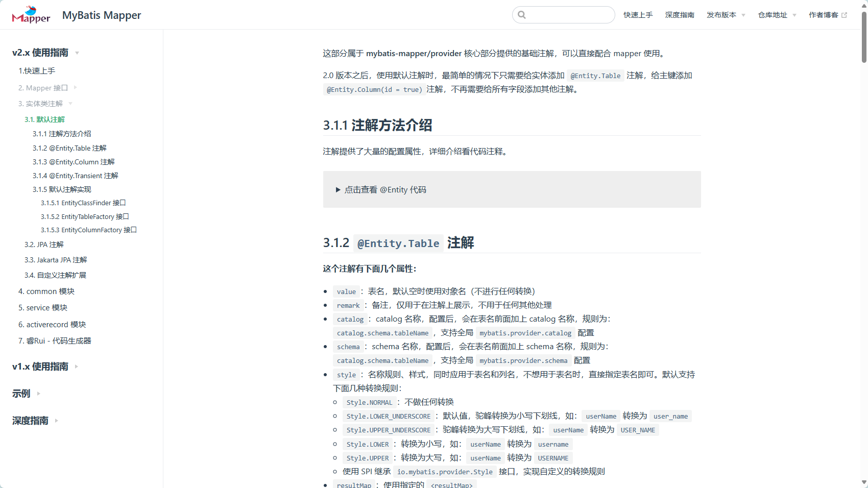Click the Style.LOWER_UNDERSCORE code label
Viewport: 868px width, 488px height.
[x=389, y=417]
